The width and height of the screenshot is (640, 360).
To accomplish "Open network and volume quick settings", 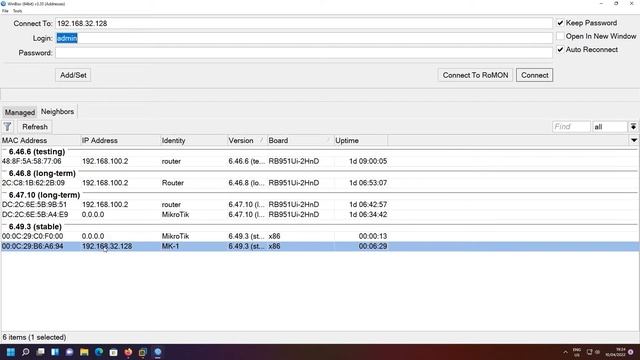I will point(593,352).
